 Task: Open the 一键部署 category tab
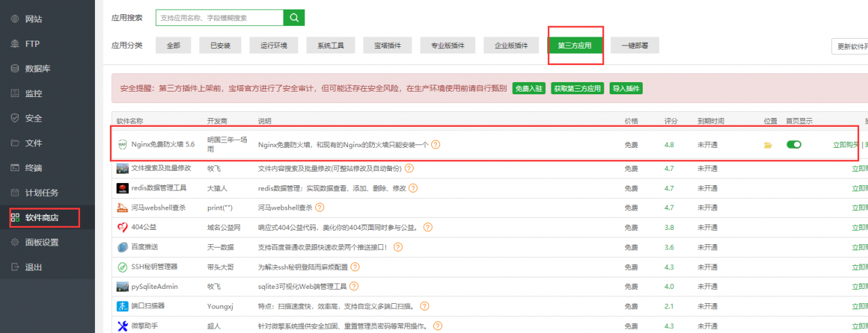pos(635,45)
